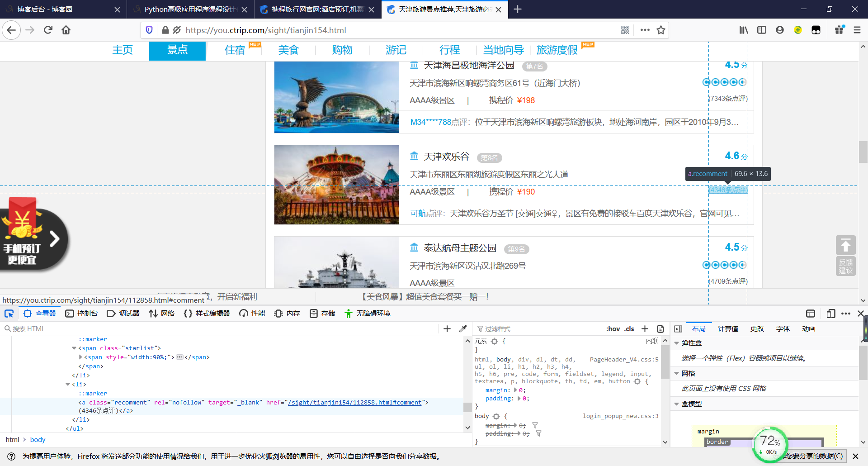Close the developer tools panel
This screenshot has width=868, height=466.
click(x=861, y=314)
